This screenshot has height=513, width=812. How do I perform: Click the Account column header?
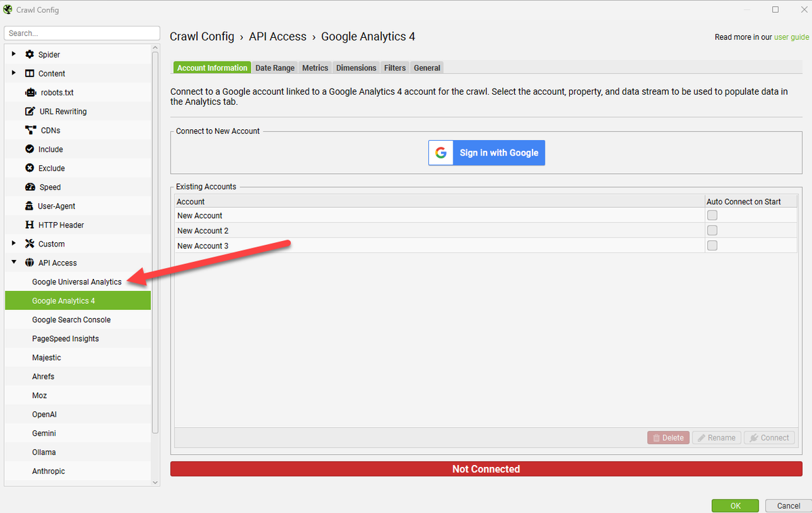coord(439,202)
